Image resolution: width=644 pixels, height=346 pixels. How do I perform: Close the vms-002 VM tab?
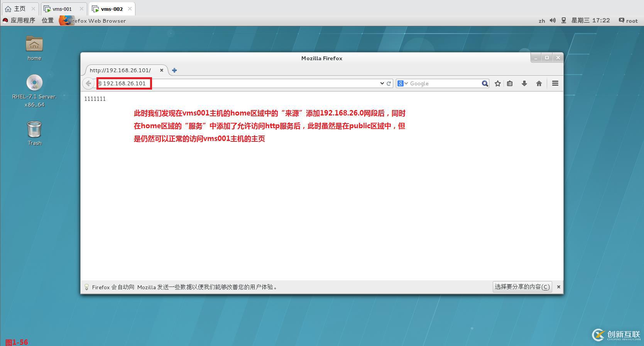coord(130,8)
